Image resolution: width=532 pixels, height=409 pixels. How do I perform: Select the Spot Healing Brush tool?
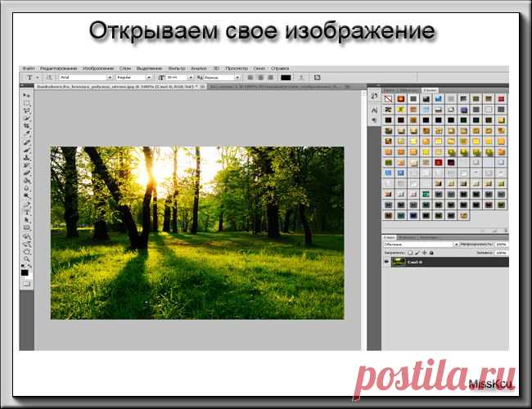tap(26, 142)
